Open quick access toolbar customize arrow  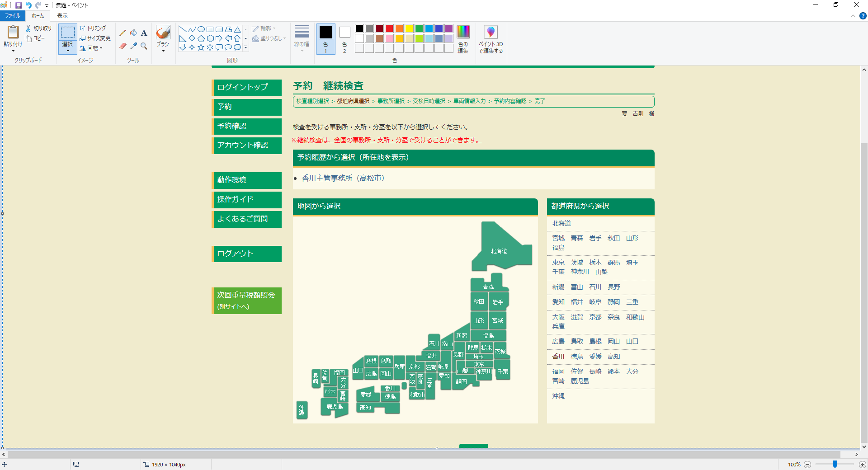(47, 6)
